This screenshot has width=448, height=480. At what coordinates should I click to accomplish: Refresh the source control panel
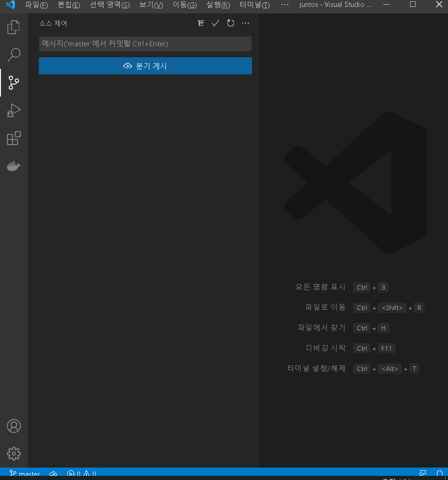[230, 23]
